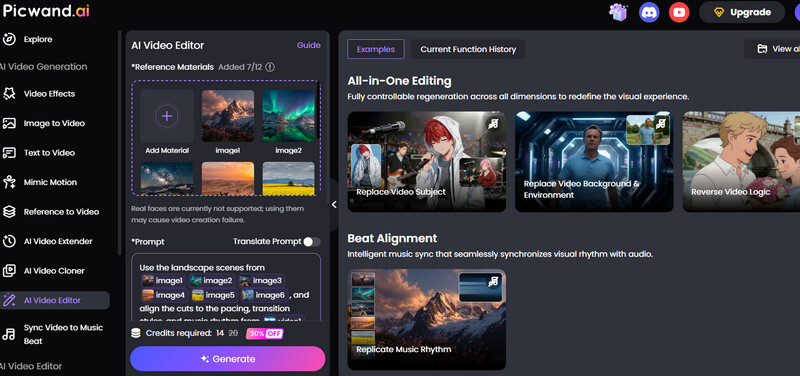Click the Text to Video icon
The image size is (800, 376).
[x=9, y=153]
